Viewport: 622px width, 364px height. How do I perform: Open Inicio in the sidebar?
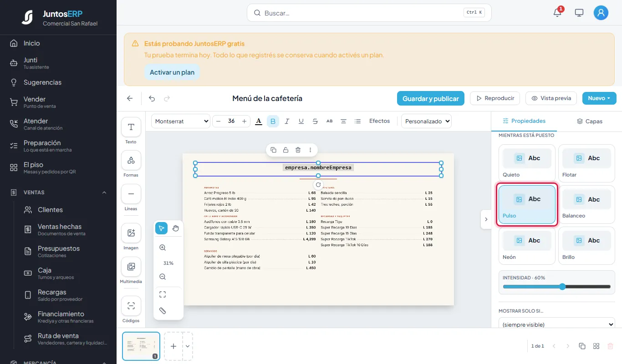click(58, 43)
